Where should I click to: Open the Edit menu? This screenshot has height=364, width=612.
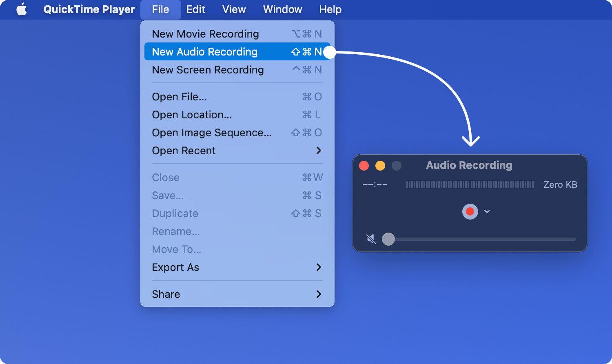(196, 9)
